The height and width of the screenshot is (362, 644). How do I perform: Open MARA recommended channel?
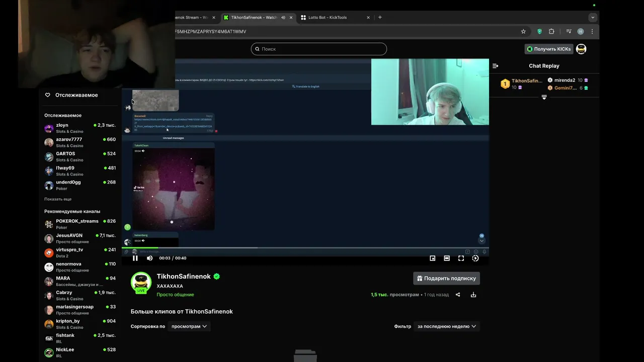point(80,281)
